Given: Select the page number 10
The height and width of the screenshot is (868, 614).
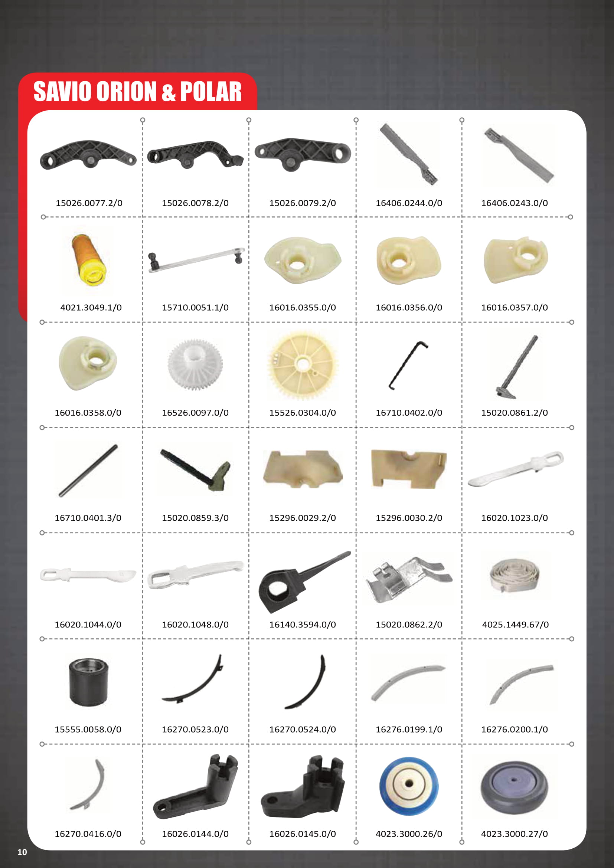Looking at the screenshot, I should tap(22, 852).
